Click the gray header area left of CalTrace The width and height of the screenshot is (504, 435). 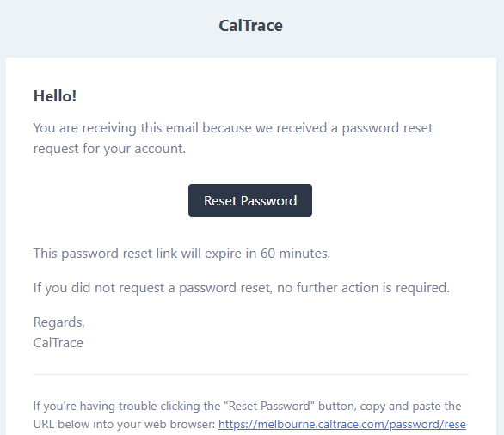[109, 28]
